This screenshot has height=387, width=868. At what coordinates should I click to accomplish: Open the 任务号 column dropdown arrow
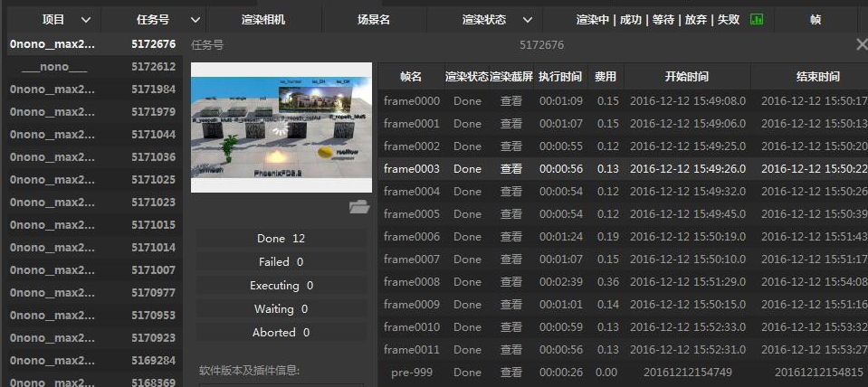point(196,19)
